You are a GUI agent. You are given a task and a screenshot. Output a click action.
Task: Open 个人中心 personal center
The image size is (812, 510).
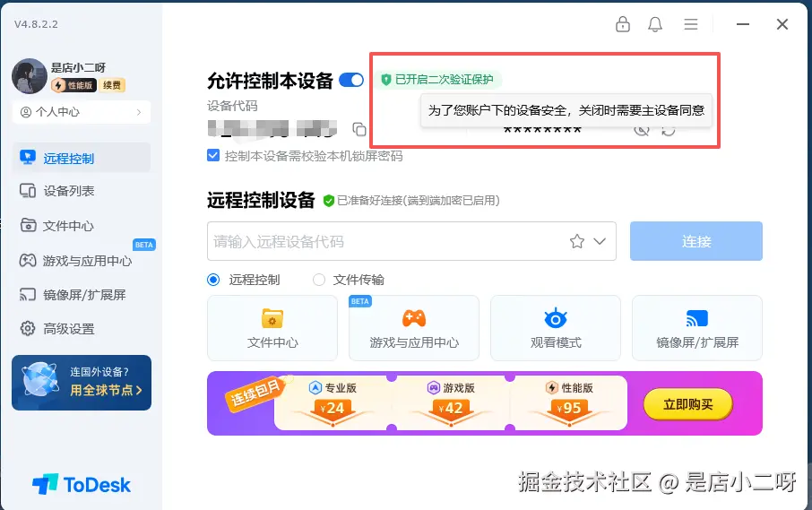82,112
